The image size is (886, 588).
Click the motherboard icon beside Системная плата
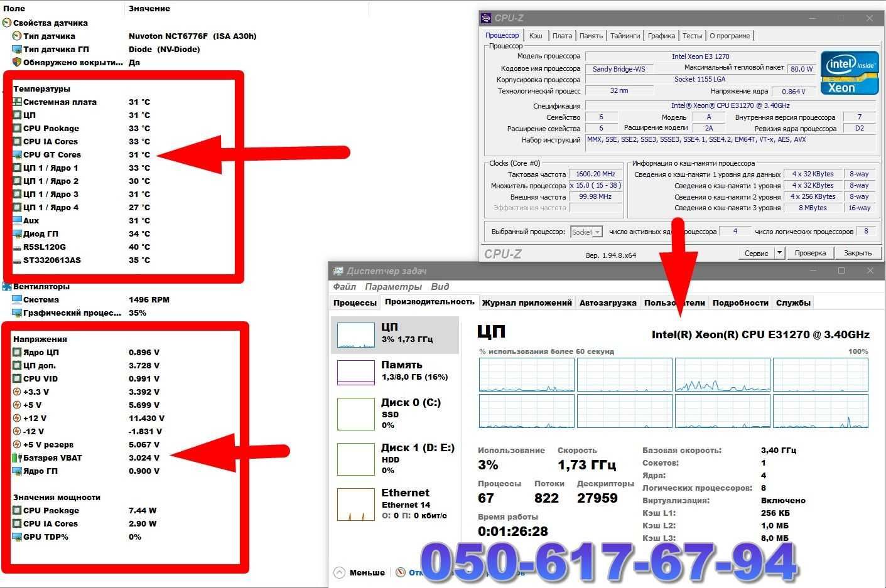pos(17,102)
